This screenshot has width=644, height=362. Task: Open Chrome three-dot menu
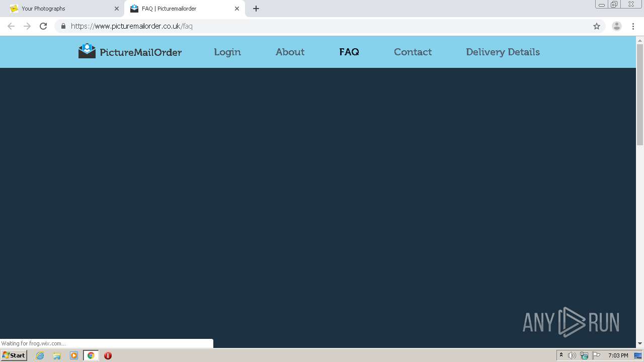[x=633, y=26]
